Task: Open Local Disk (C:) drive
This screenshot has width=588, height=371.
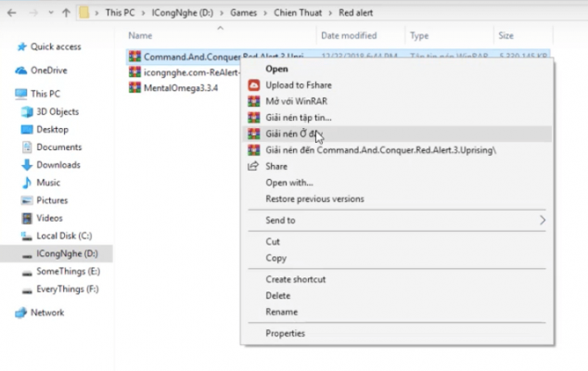Action: click(x=64, y=236)
